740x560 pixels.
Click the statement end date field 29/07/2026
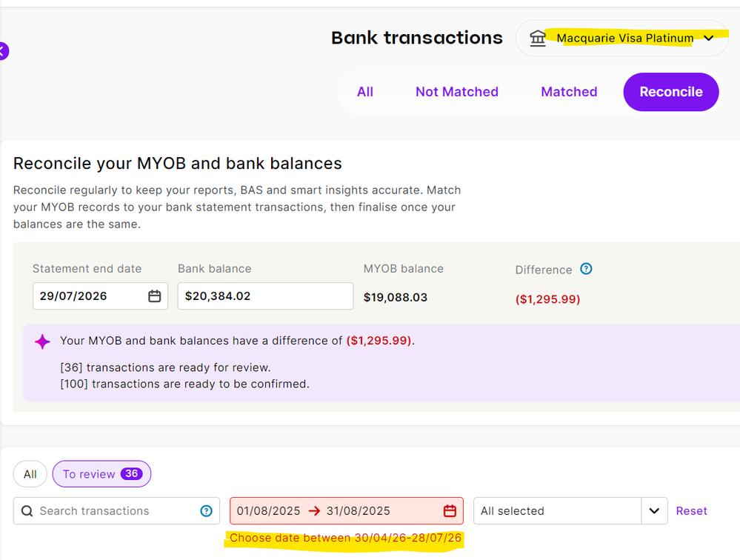[x=100, y=296]
